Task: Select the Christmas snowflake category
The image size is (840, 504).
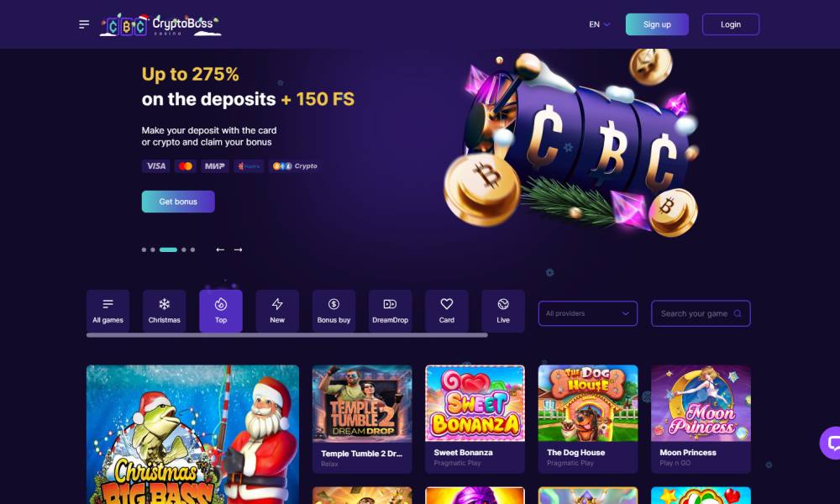Action: pos(164,311)
